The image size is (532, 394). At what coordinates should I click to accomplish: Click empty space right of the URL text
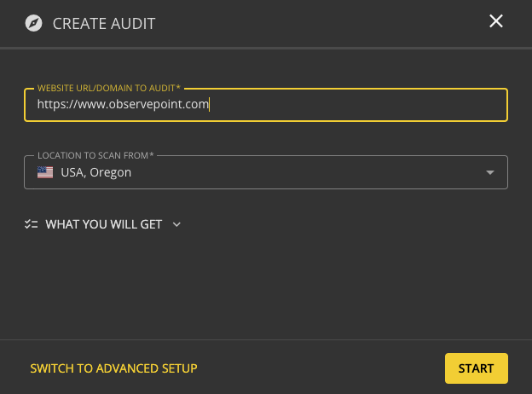click(356, 105)
